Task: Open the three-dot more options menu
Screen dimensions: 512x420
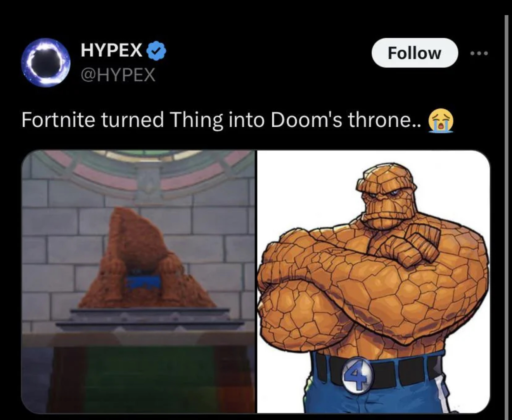Action: pyautogui.click(x=479, y=53)
